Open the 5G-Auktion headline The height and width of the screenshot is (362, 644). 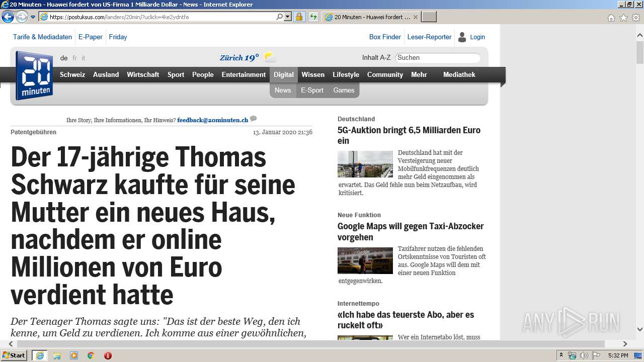tap(409, 135)
